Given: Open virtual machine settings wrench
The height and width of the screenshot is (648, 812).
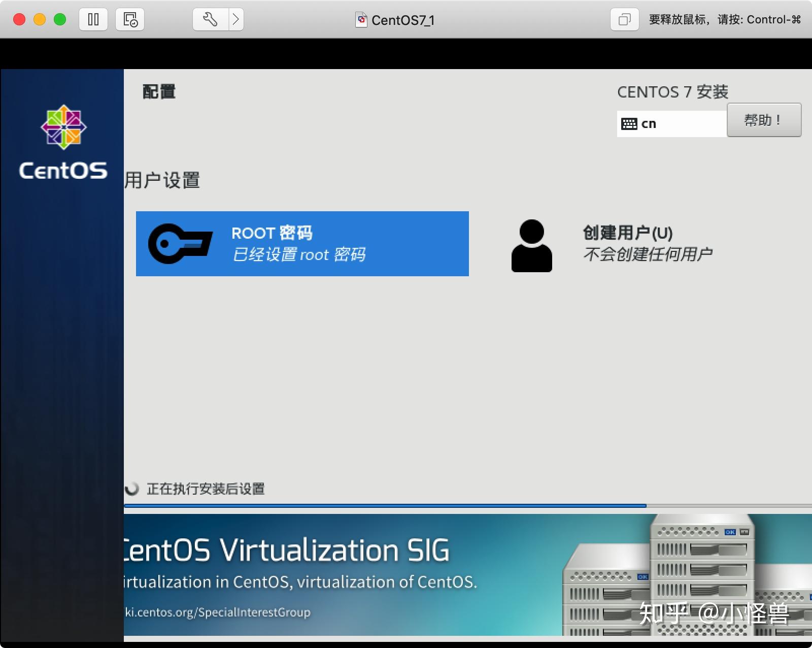Looking at the screenshot, I should click(211, 20).
